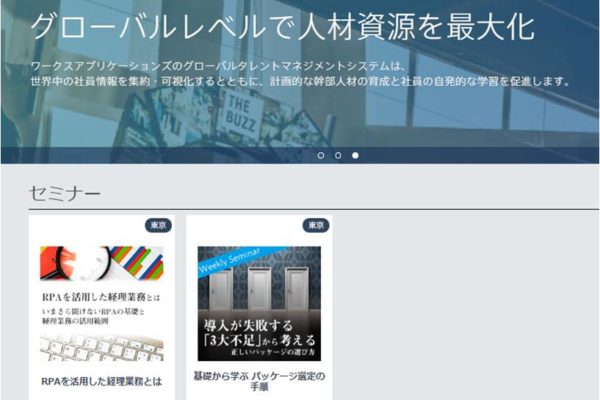The height and width of the screenshot is (400, 600).
Task: Click the 東京 tag on RPA seminar card
Action: click(158, 225)
